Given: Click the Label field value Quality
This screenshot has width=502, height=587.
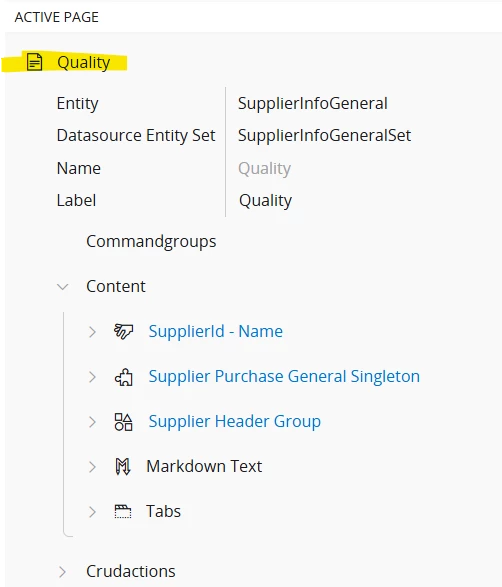Looking at the screenshot, I should (x=265, y=201).
